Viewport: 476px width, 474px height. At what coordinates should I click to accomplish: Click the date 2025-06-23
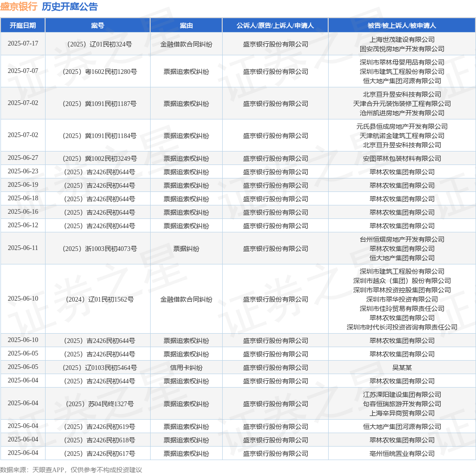coord(23,171)
